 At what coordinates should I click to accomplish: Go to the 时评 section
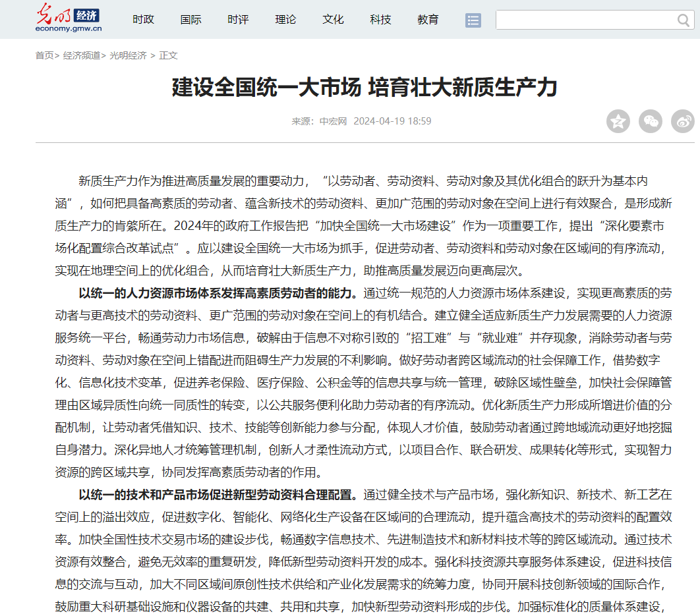pyautogui.click(x=238, y=20)
